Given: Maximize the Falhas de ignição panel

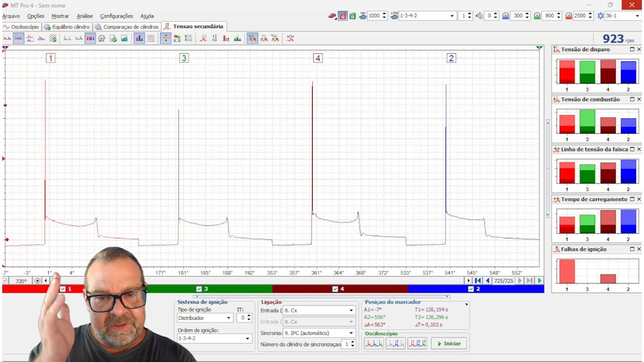Looking at the screenshot, I should [x=632, y=249].
